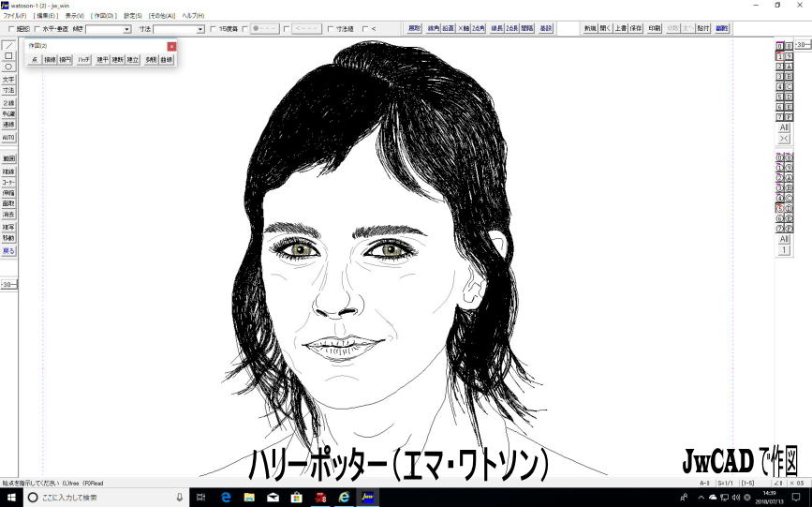Select the 範囲 range selection tool

coord(8,158)
